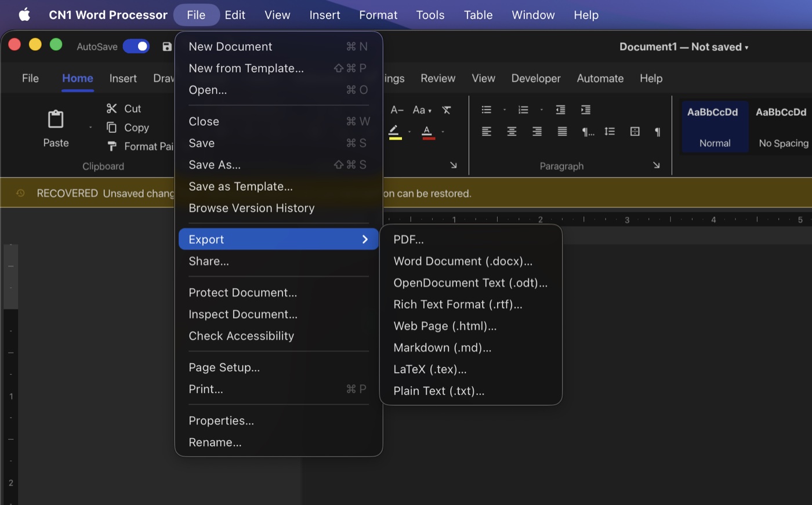The height and width of the screenshot is (505, 812).
Task: Switch to the Developer ribbon tab
Action: point(536,78)
